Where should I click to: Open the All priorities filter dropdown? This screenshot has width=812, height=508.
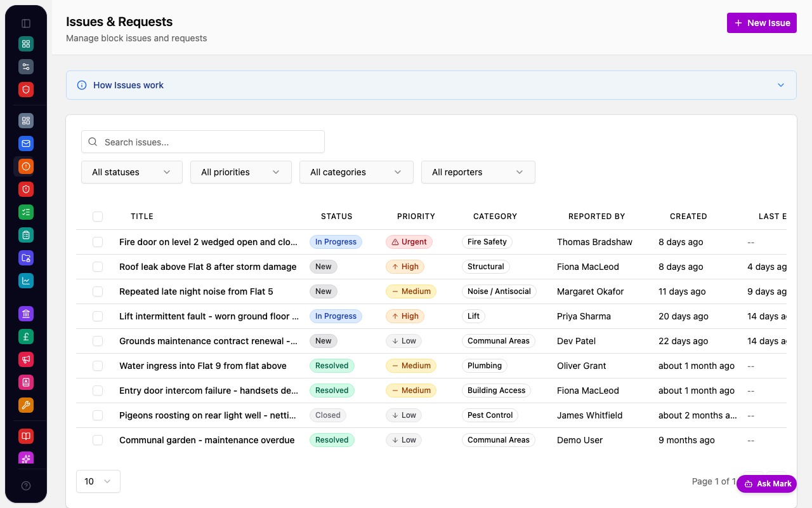tap(241, 172)
